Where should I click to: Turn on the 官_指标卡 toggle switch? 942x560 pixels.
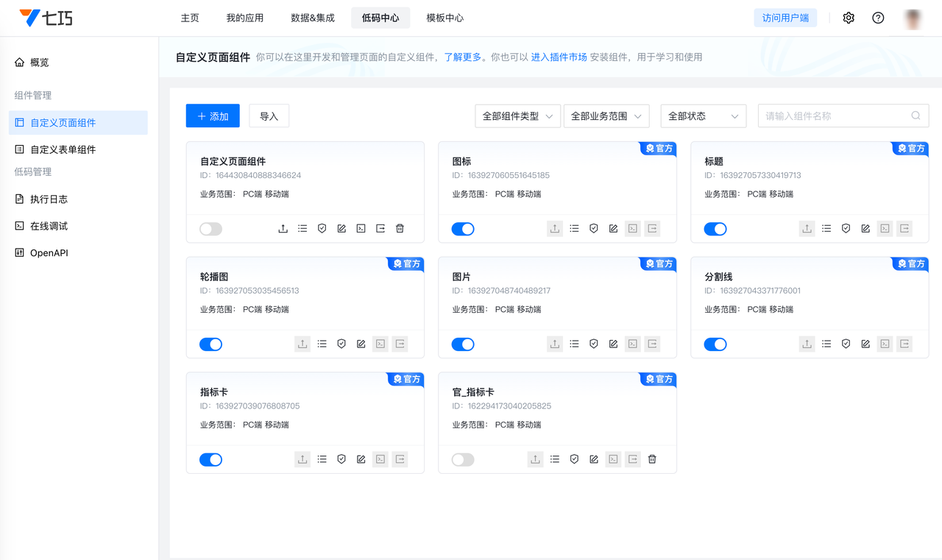463,459
